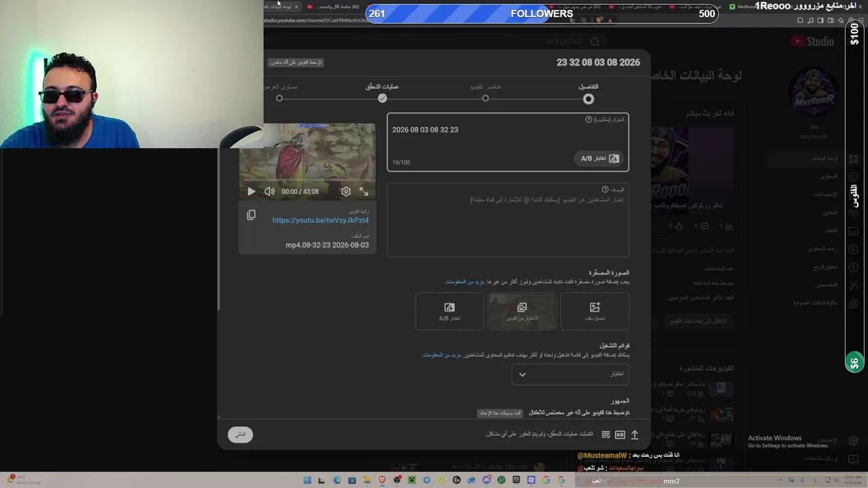The height and width of the screenshot is (488, 868).
Task: Open the youtu.be/twVzyJkPzt4 video link
Action: pos(321,220)
